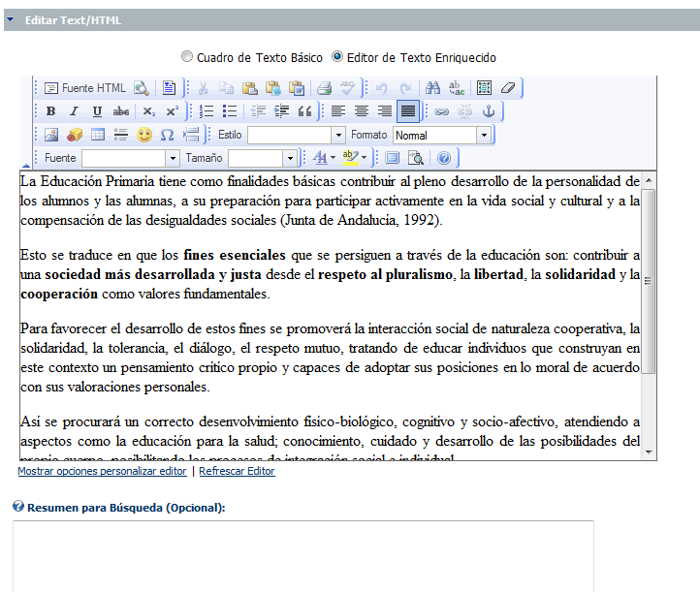Insert a hyperlink with the chain icon

(x=441, y=111)
